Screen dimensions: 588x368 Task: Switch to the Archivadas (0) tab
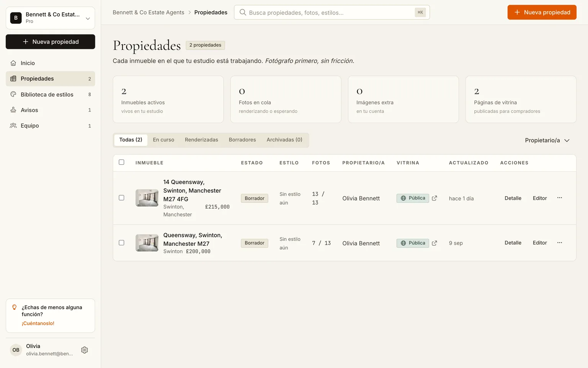[284, 140]
